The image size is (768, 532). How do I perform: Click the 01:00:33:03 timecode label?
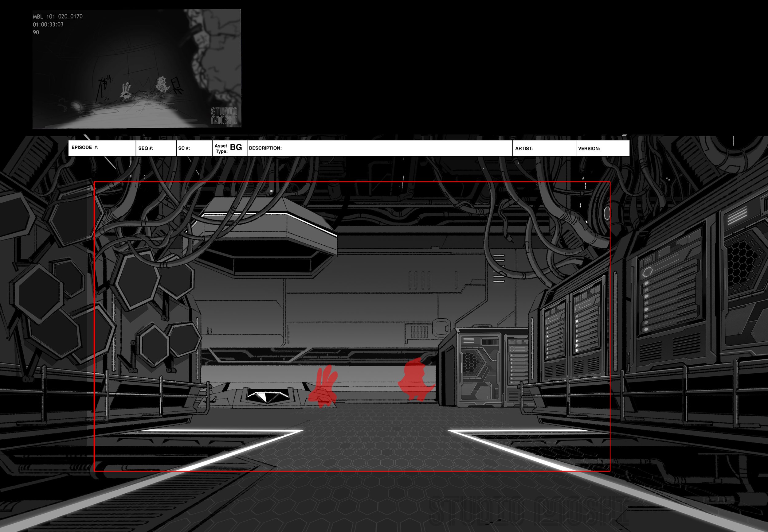pos(48,24)
